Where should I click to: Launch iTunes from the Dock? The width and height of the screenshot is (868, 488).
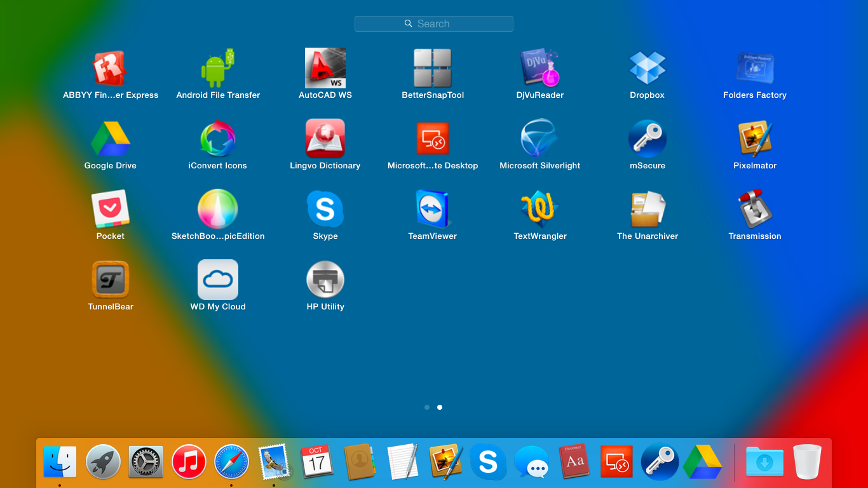[189, 461]
